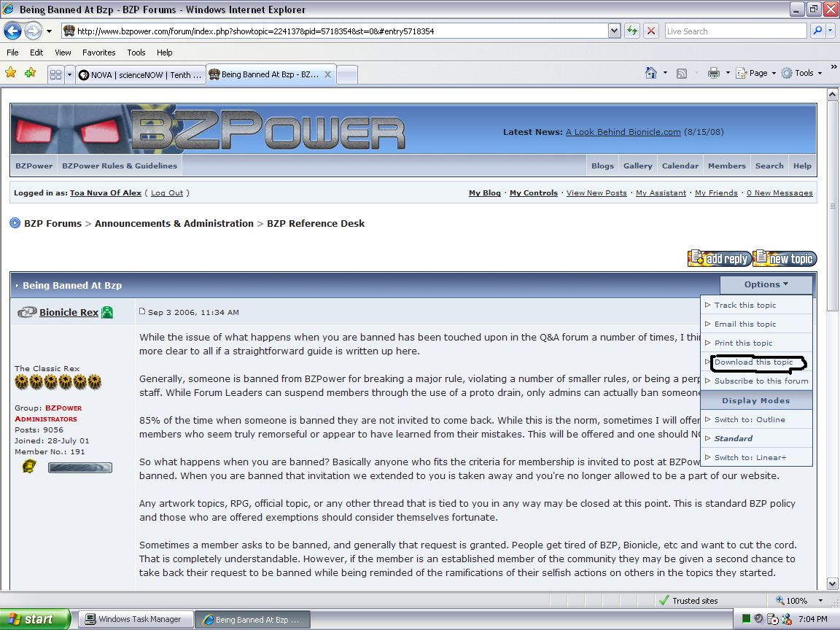Click the Home toolbar icon

(651, 73)
